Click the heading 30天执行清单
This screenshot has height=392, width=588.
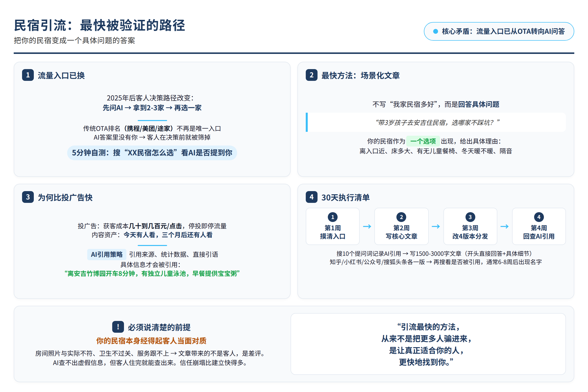pyautogui.click(x=345, y=197)
